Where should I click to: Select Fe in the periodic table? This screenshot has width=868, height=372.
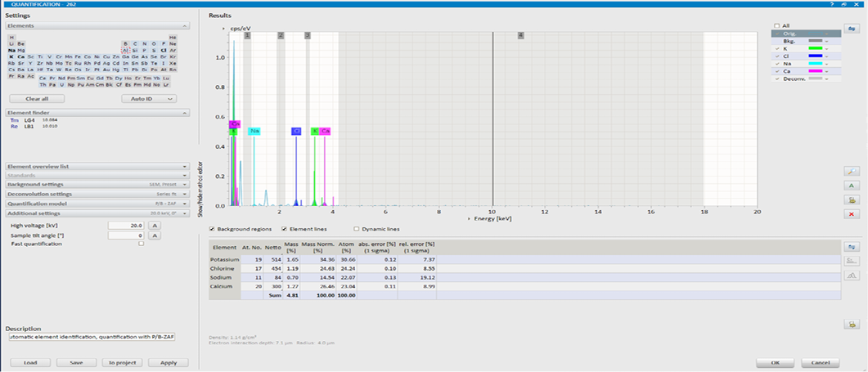click(78, 57)
